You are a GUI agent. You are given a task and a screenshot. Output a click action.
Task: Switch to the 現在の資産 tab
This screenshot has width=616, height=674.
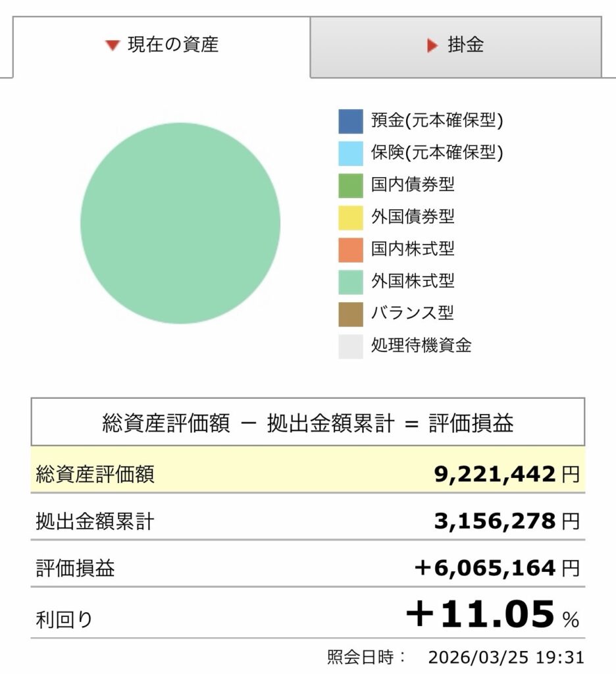(162, 45)
